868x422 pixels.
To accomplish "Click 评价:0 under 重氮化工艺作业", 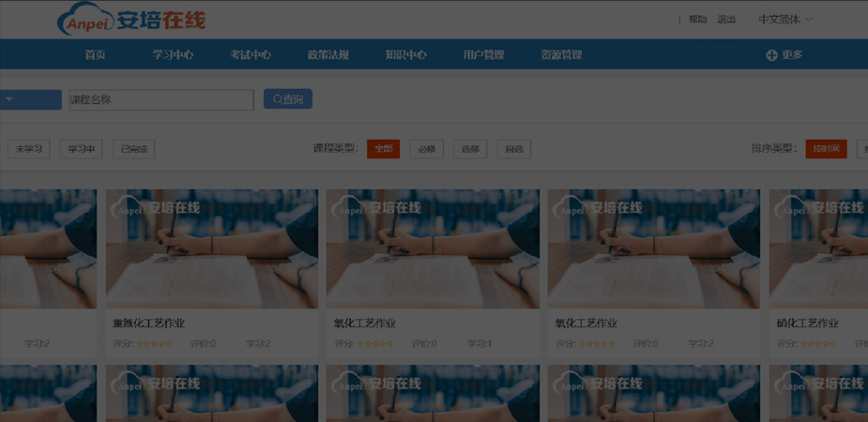I will [x=203, y=344].
